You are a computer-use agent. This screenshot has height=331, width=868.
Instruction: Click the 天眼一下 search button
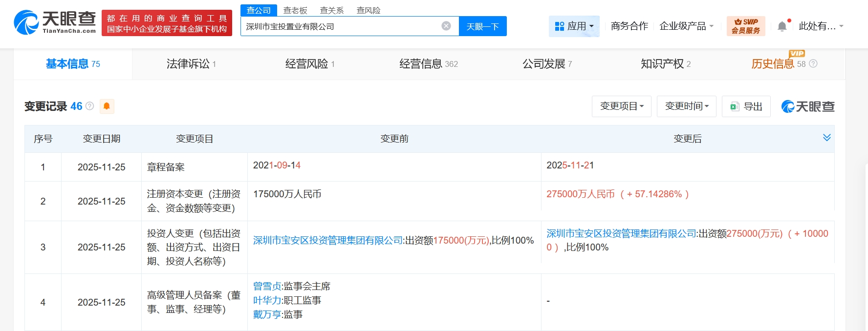pyautogui.click(x=482, y=26)
